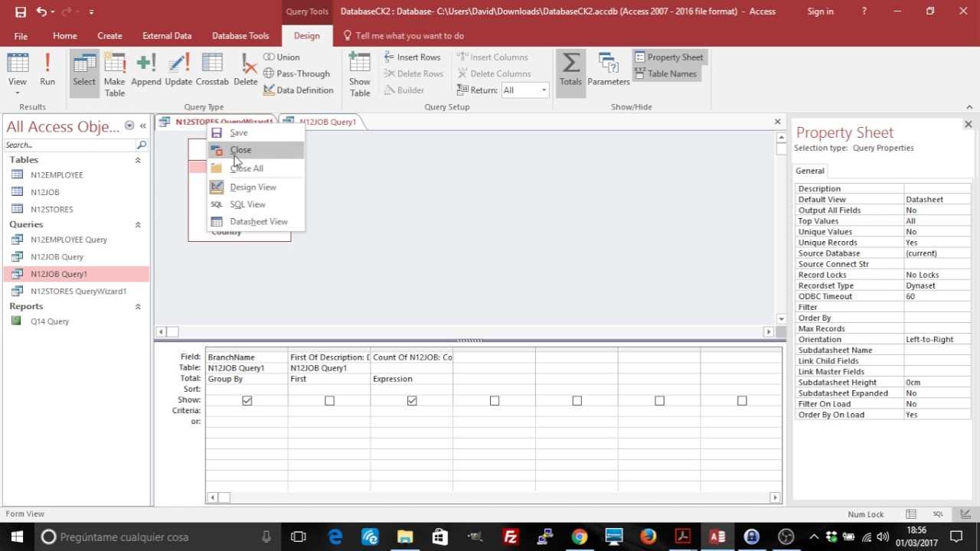Click the Save icon in quick access toolbar
The height and width of the screenshot is (551, 980).
[x=21, y=11]
